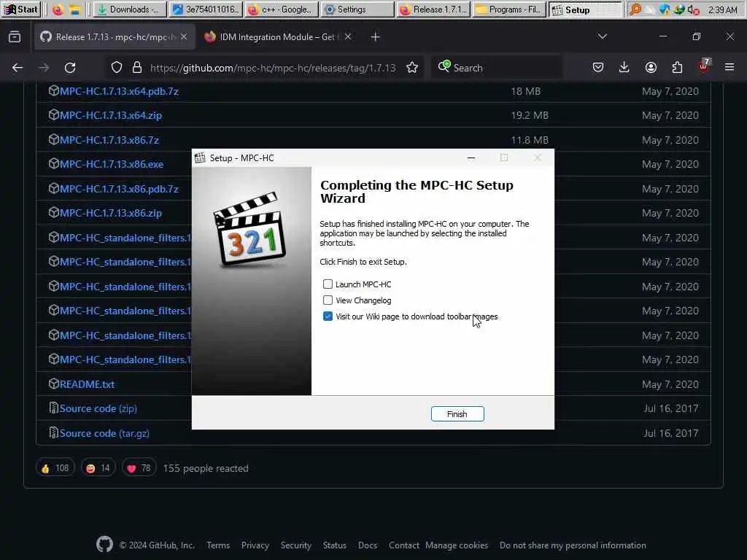
Task: Download MPC-HC.1.7.13.x64.zip
Action: click(x=111, y=115)
